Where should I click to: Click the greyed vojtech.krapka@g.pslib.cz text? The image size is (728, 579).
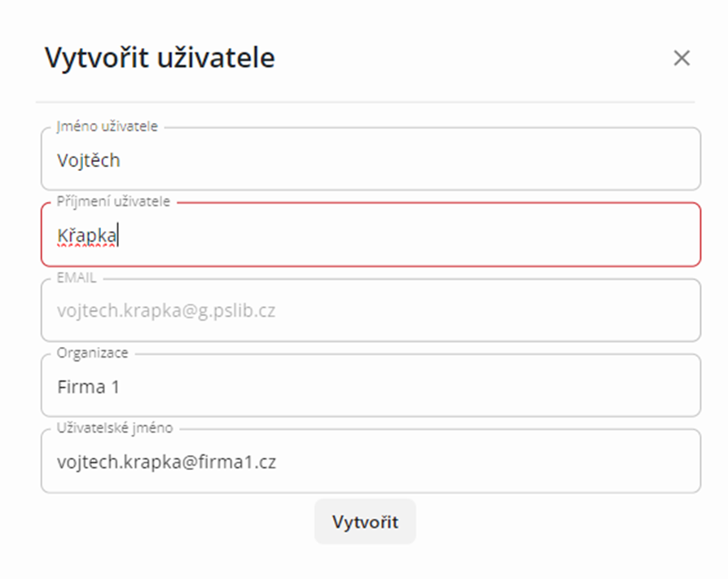coord(166,311)
